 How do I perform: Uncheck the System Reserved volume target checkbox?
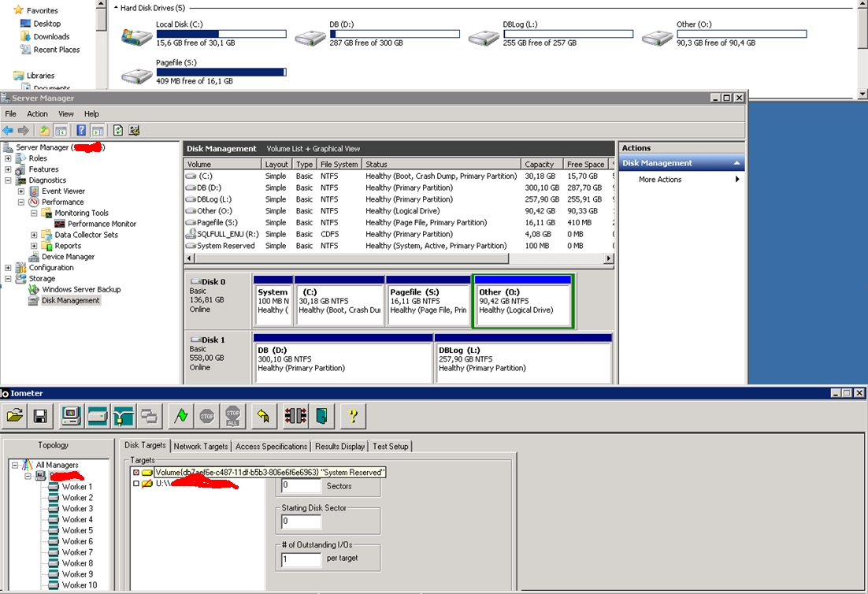[136, 473]
